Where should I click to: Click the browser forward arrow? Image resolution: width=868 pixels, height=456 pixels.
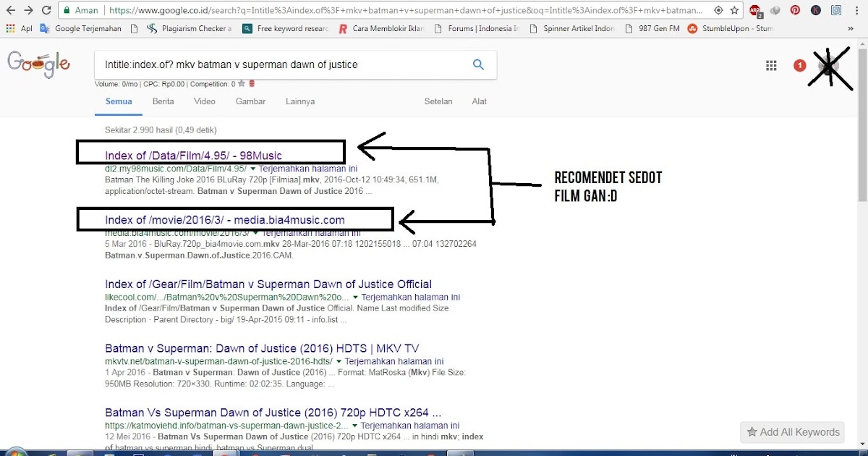point(29,11)
